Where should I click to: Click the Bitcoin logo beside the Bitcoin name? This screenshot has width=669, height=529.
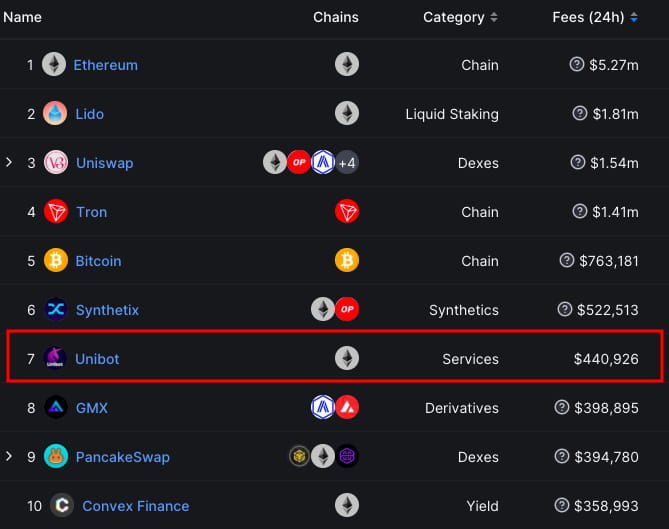coord(56,261)
